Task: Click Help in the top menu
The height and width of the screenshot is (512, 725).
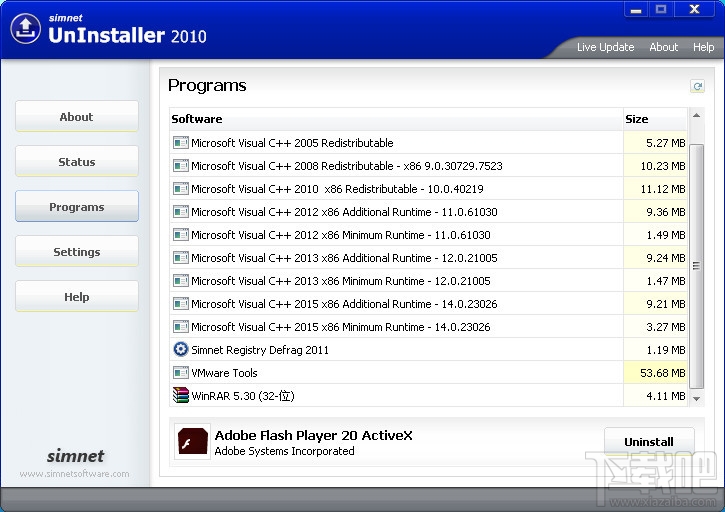Action: pyautogui.click(x=703, y=47)
